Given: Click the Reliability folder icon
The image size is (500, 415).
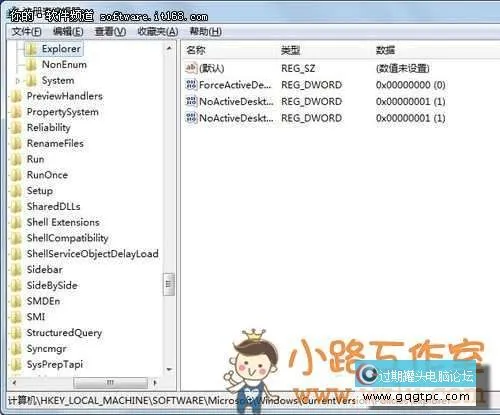Looking at the screenshot, I should [16, 128].
